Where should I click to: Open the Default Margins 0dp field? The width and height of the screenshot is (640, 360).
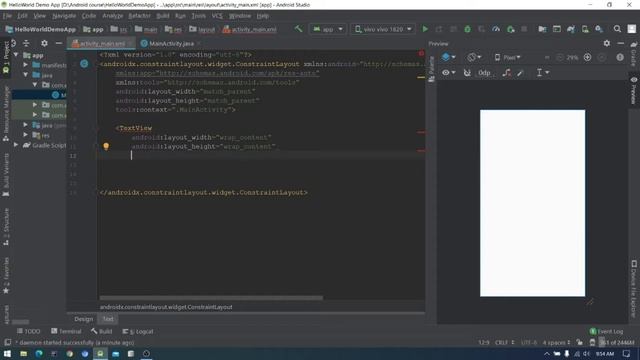point(484,73)
